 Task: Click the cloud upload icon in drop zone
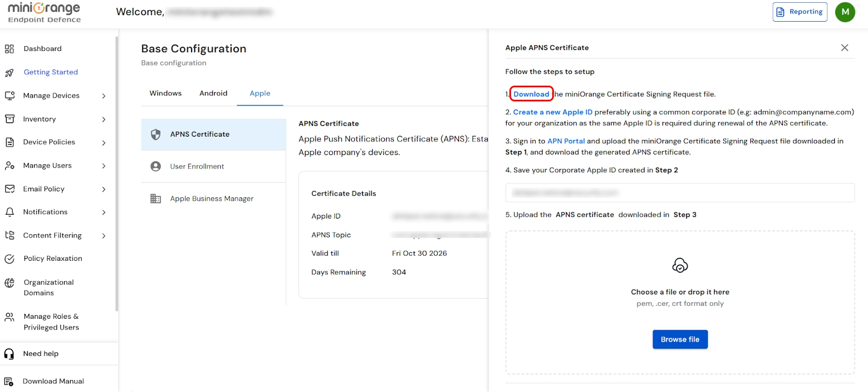point(680,265)
